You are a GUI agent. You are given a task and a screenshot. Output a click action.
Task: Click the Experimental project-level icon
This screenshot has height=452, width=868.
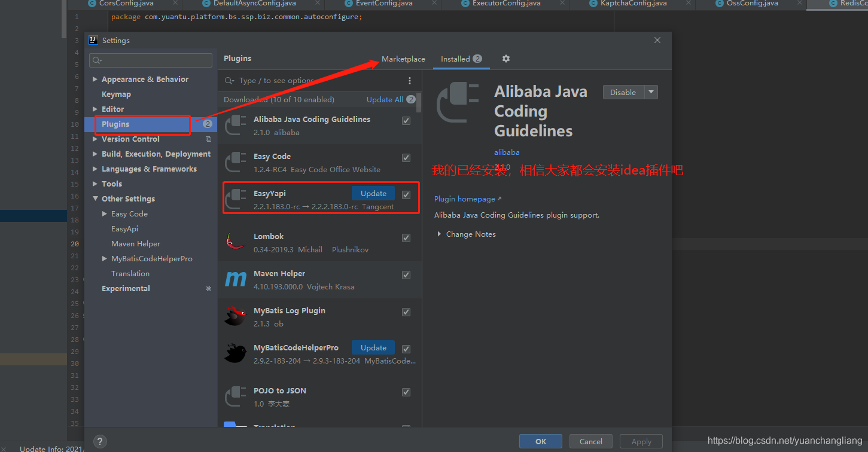(x=208, y=289)
